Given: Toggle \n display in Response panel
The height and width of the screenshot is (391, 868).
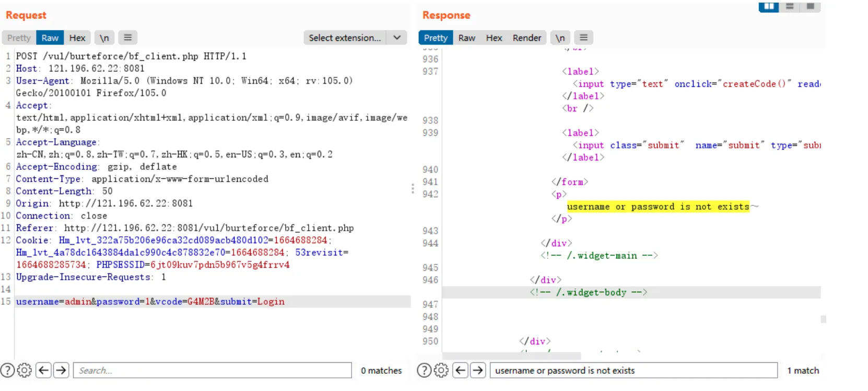Looking at the screenshot, I should click(560, 38).
